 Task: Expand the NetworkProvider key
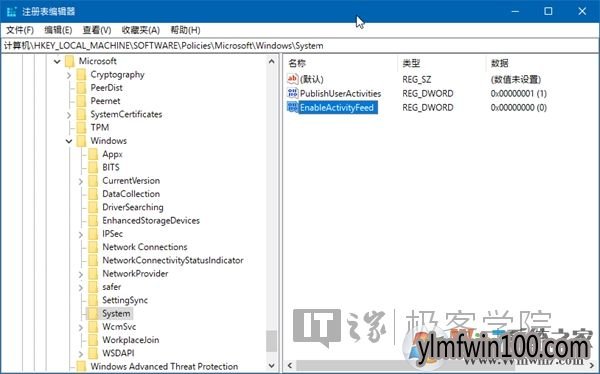[x=81, y=274]
